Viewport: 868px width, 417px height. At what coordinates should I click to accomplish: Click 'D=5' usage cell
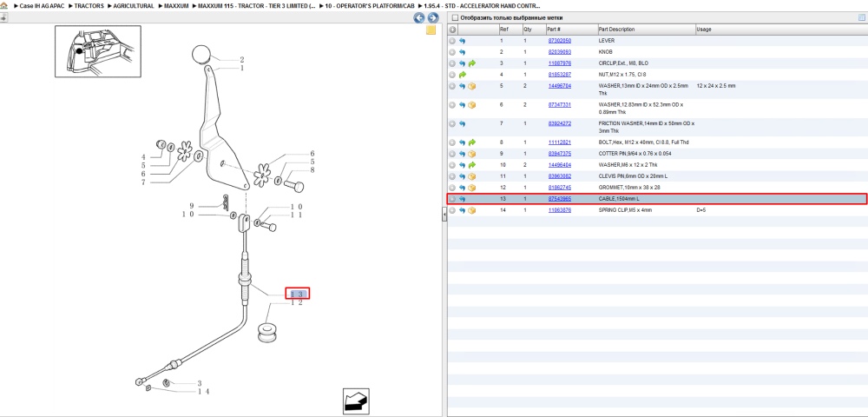pyautogui.click(x=701, y=210)
